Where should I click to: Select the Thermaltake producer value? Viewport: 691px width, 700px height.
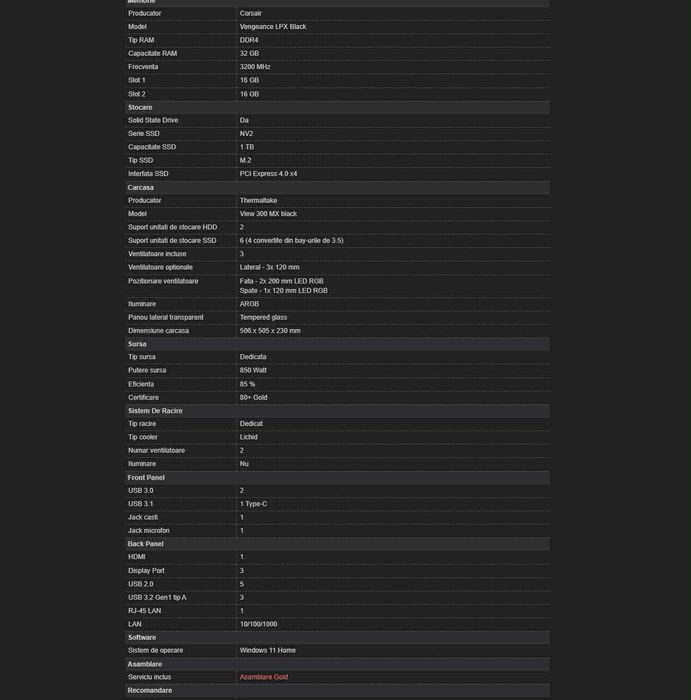pos(256,200)
